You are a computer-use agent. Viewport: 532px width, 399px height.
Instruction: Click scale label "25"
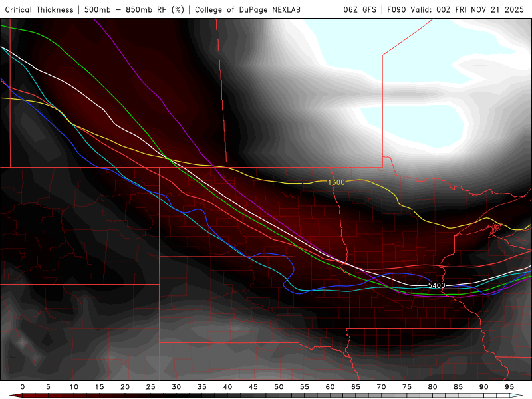151,387
